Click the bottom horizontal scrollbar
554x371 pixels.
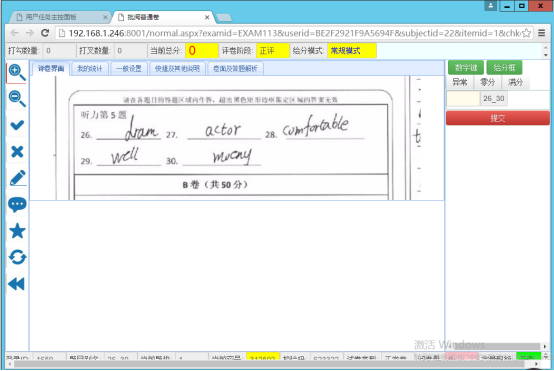point(271,364)
